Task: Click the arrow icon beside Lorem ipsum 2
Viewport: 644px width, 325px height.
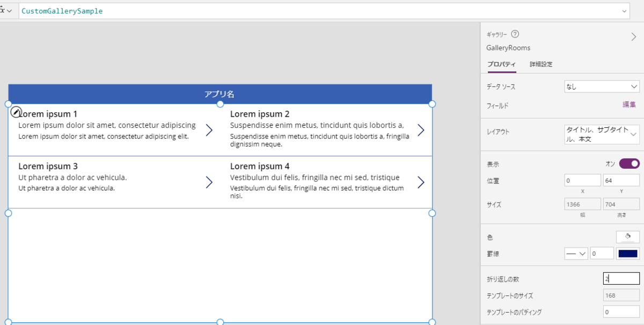Action: pyautogui.click(x=421, y=130)
